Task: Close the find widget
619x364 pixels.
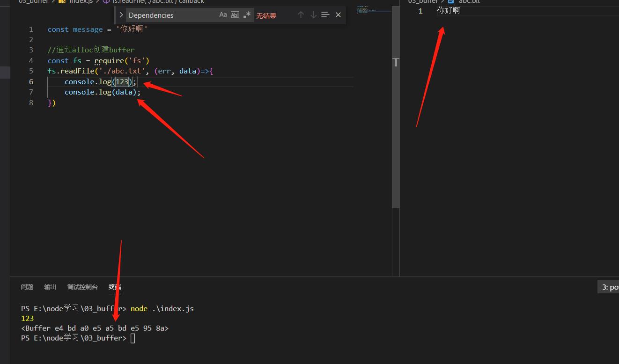Action: click(338, 15)
